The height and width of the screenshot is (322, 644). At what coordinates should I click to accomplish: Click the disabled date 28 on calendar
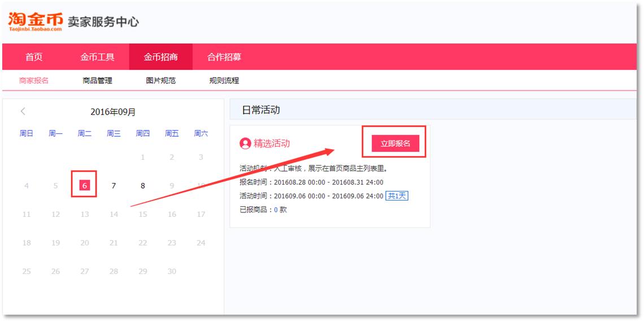point(114,271)
